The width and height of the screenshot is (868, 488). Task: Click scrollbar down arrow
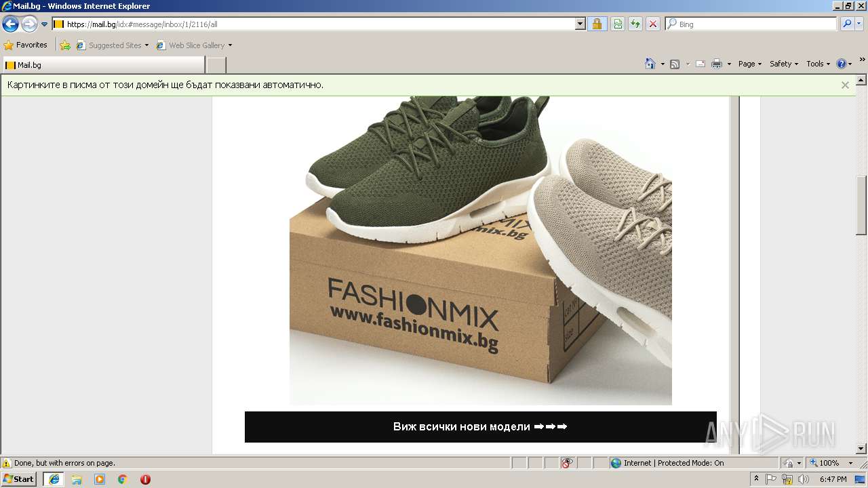862,449
